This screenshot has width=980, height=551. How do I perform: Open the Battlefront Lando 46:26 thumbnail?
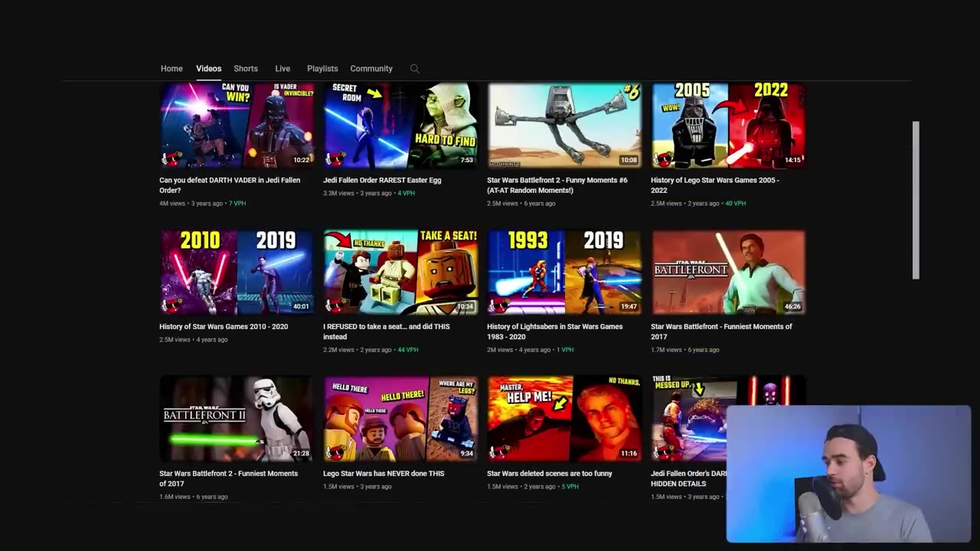[x=728, y=272]
